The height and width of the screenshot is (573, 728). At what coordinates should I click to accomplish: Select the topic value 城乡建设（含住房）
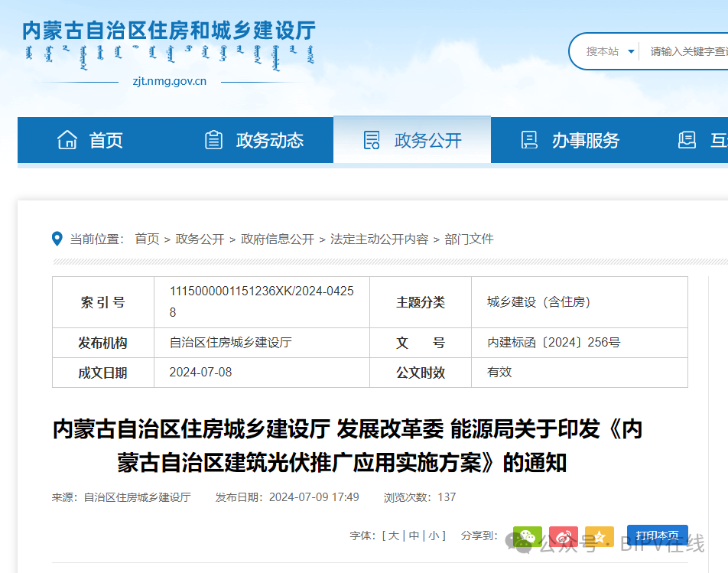click(x=539, y=302)
